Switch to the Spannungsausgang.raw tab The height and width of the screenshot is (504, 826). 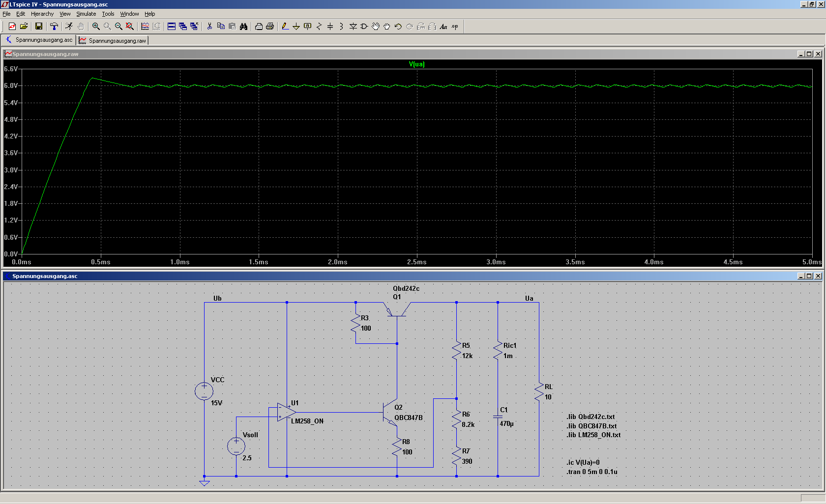[113, 40]
